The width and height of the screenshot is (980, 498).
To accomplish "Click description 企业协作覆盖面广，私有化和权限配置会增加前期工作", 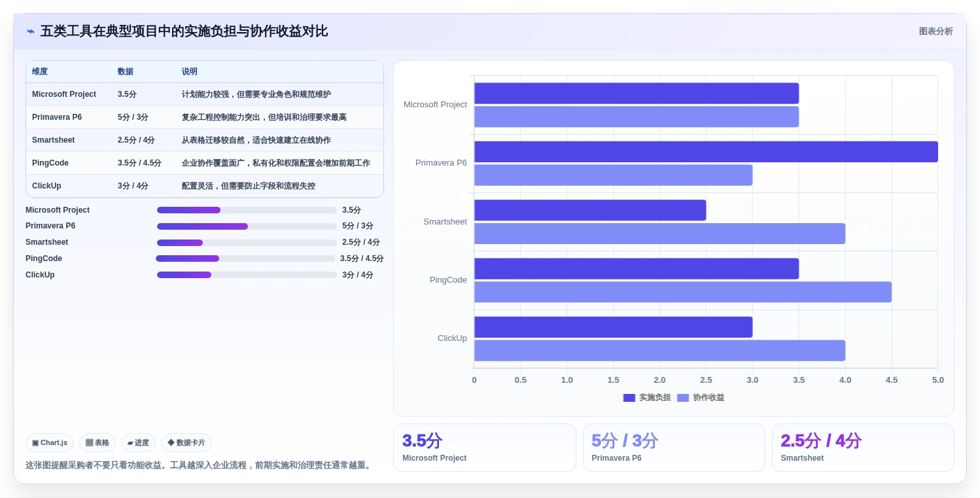I will 276,163.
